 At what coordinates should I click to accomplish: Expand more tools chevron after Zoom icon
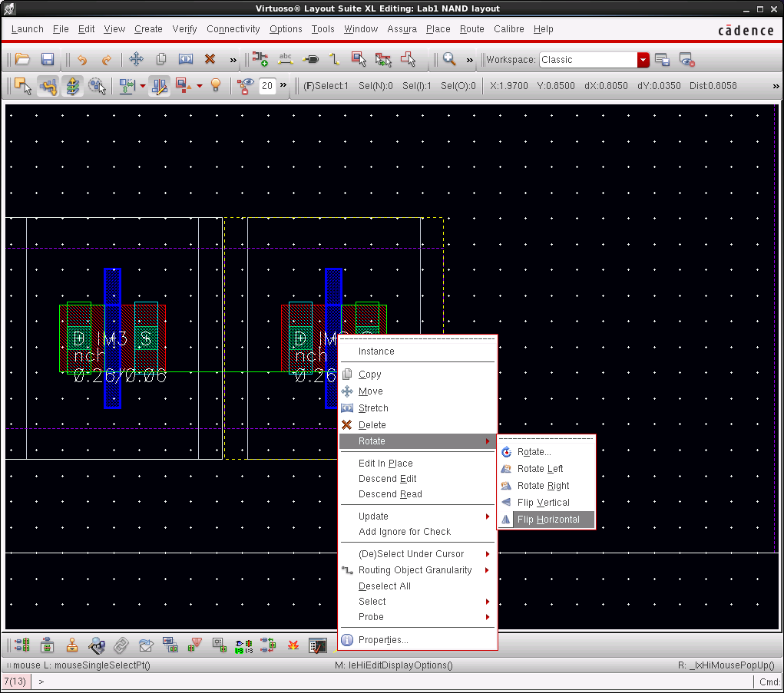tap(469, 60)
